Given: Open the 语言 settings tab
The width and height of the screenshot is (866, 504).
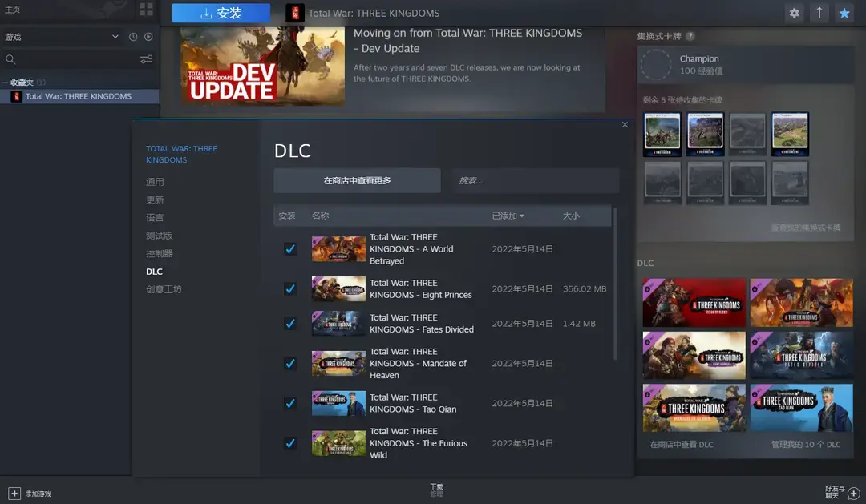Looking at the screenshot, I should pos(155,217).
